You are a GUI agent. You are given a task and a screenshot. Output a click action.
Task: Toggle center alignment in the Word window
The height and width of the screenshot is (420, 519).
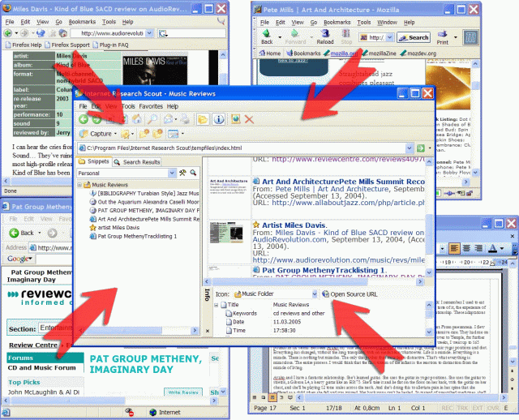tap(466, 248)
